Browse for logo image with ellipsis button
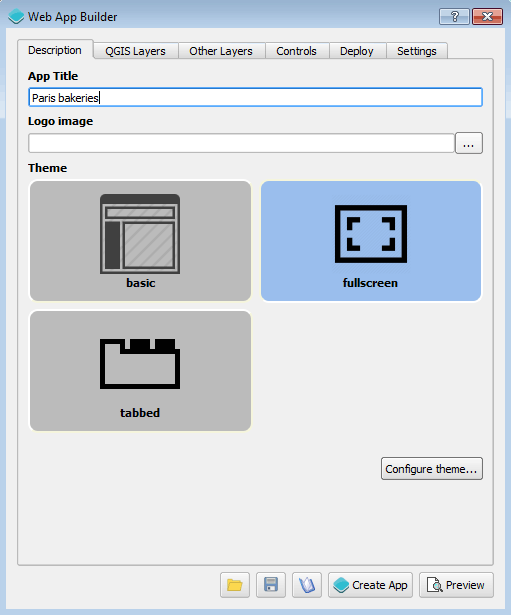Viewport: 511px width, 615px height. tap(469, 143)
